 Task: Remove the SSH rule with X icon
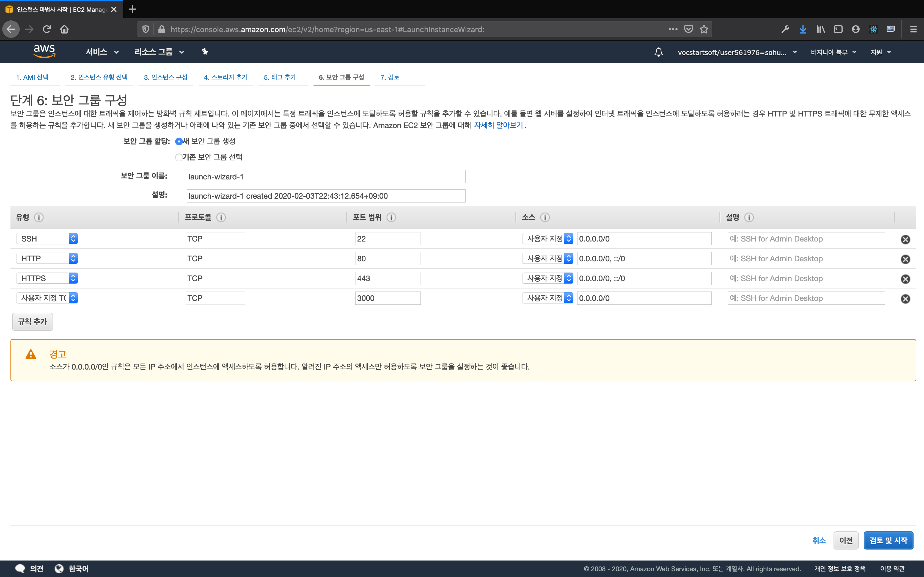905,239
